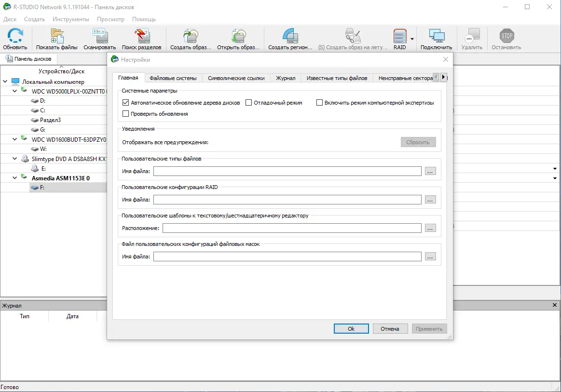Click the Сканировать scan icon
The width and height of the screenshot is (561, 392).
click(100, 36)
